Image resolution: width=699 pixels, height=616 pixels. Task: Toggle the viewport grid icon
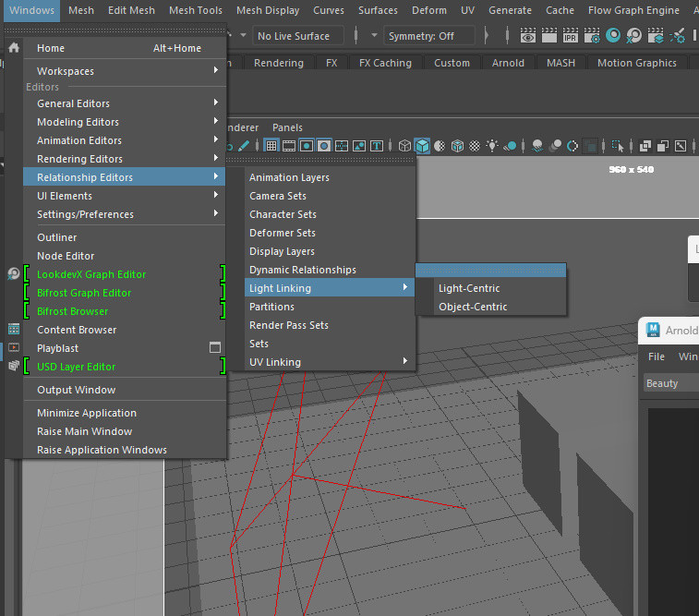coord(271,146)
